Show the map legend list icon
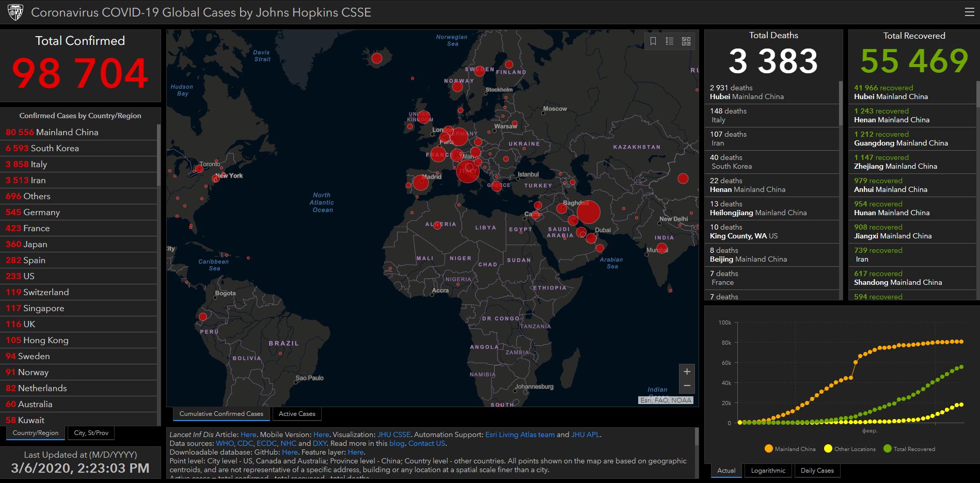 [x=670, y=41]
